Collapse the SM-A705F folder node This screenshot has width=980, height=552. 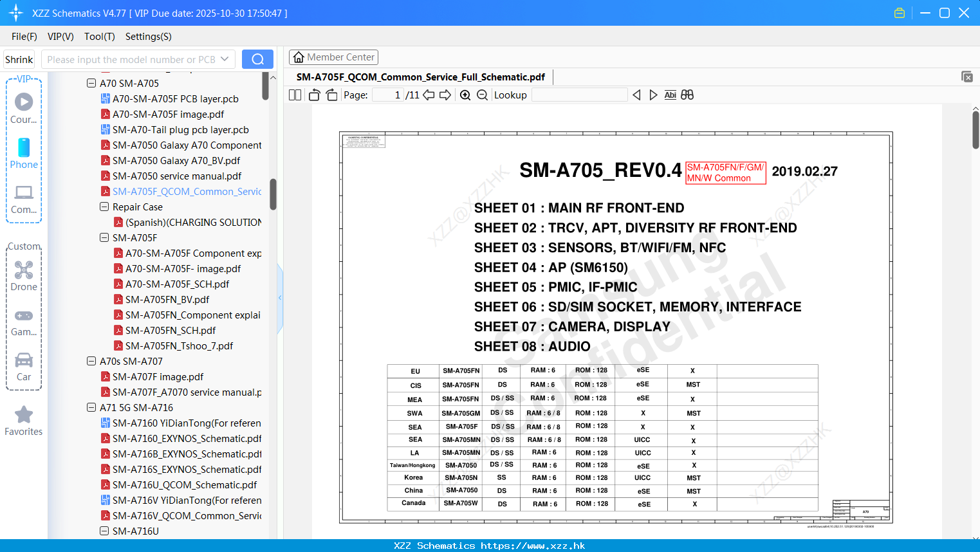point(104,237)
